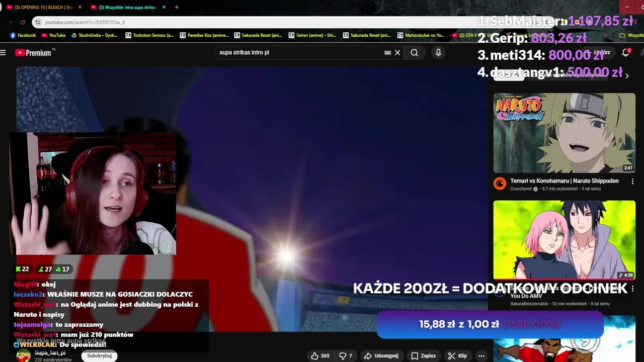Close the OPENING 10 | BLEACH tab
This screenshot has height=362, width=644.
(80, 7)
